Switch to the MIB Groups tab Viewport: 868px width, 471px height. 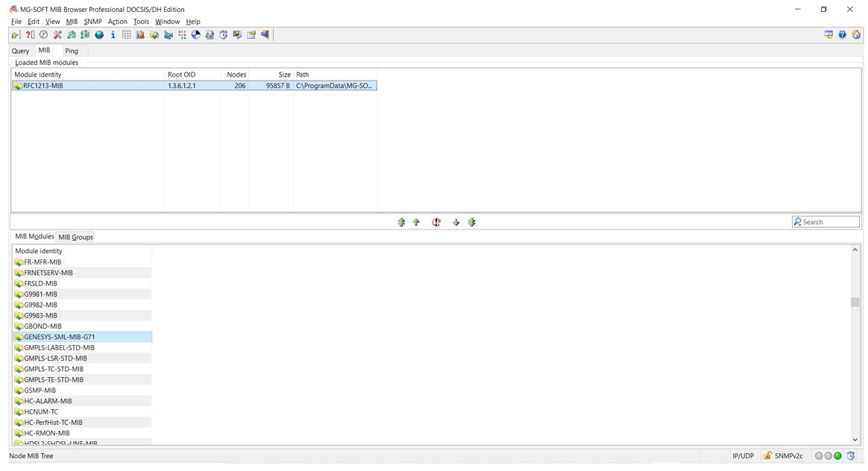(75, 237)
